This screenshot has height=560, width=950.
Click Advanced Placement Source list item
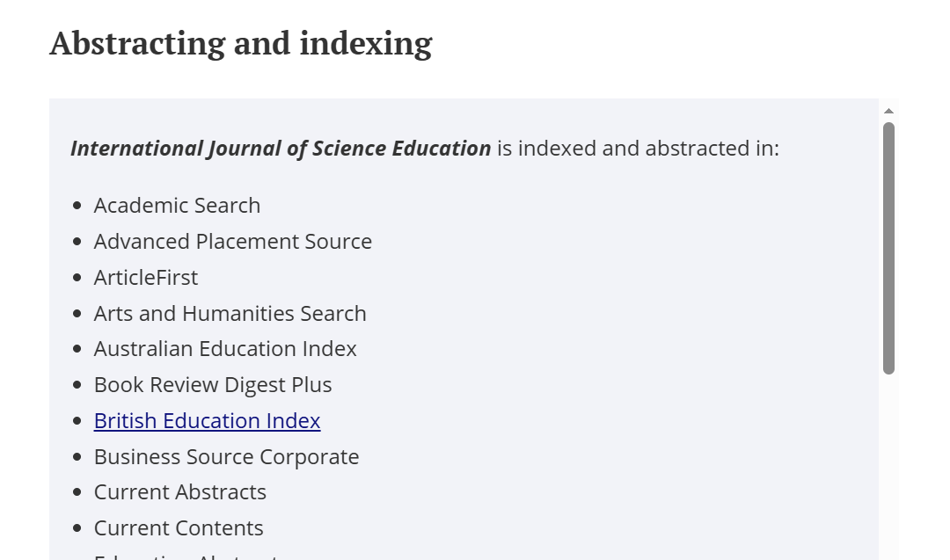click(232, 242)
